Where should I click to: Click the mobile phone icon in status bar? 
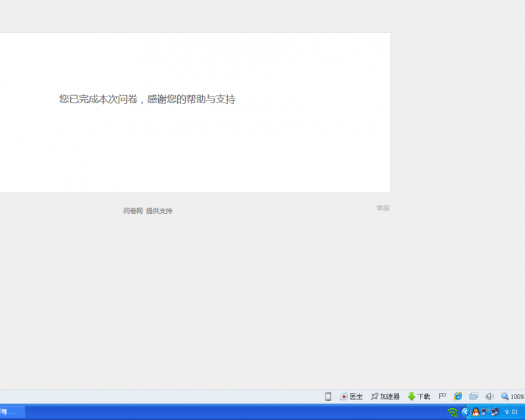[328, 396]
